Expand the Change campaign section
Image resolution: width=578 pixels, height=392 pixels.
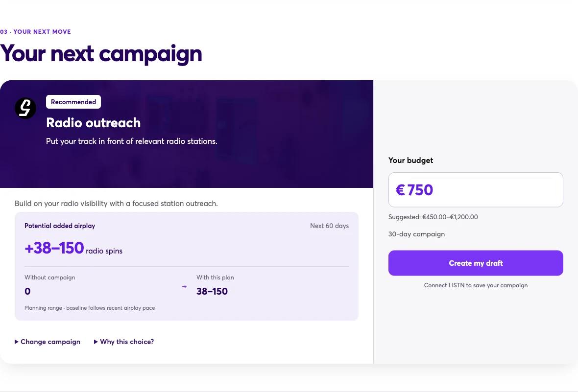pos(48,342)
